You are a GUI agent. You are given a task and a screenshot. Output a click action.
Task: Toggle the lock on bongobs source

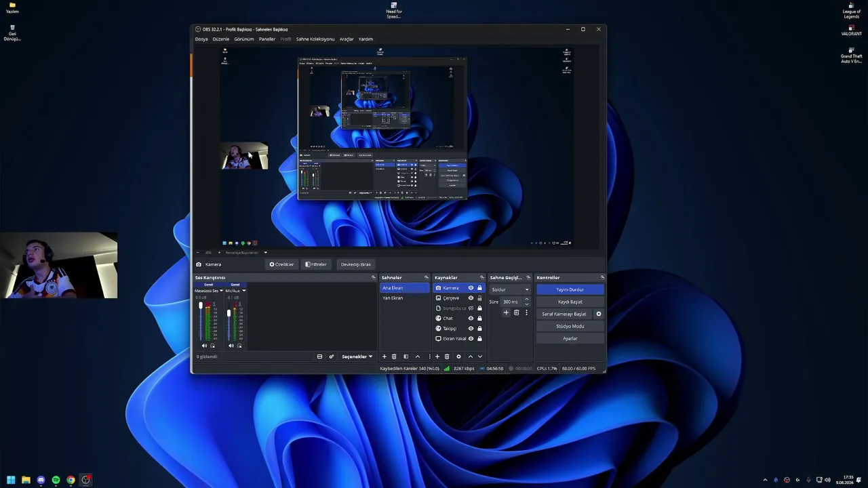[479, 308]
